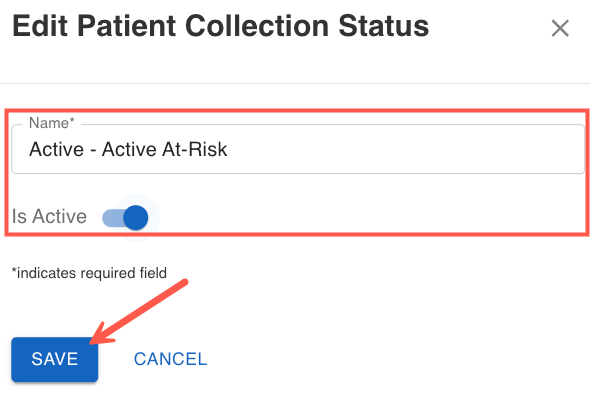Click the SAVE button

(x=55, y=359)
